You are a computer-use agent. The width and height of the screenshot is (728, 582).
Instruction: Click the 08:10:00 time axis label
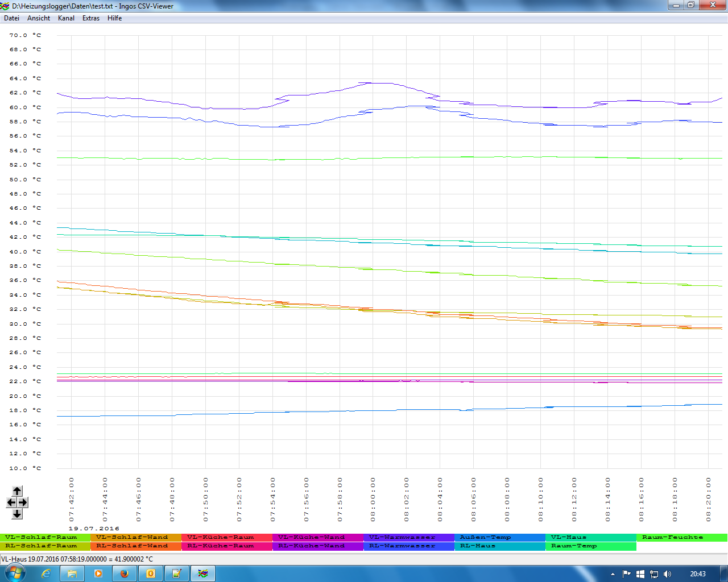540,500
